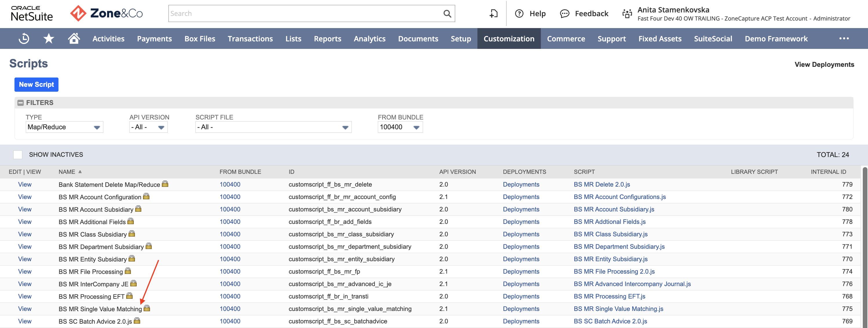The image size is (868, 328).
Task: Click lock icon beside BS MR Class Subsidiary
Action: tap(132, 233)
